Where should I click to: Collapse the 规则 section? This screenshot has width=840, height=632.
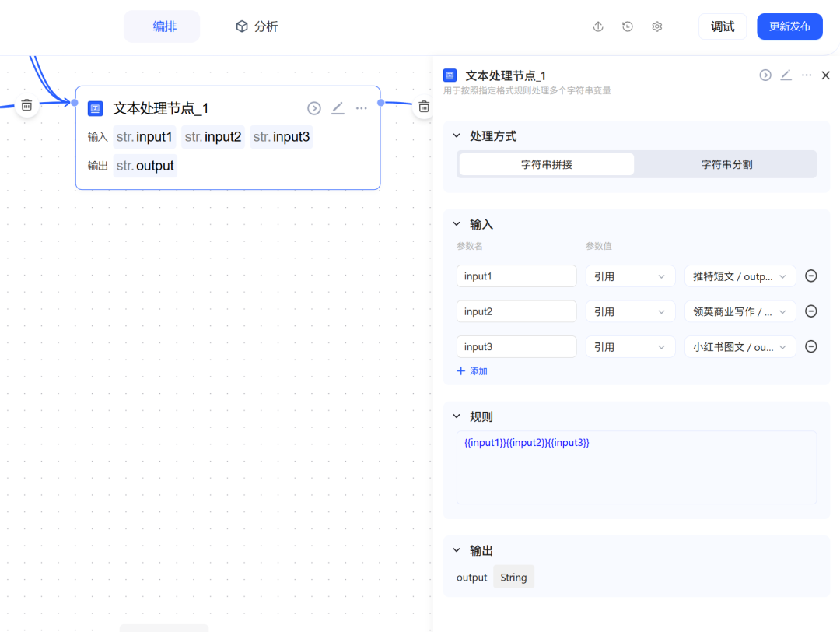[x=457, y=416]
